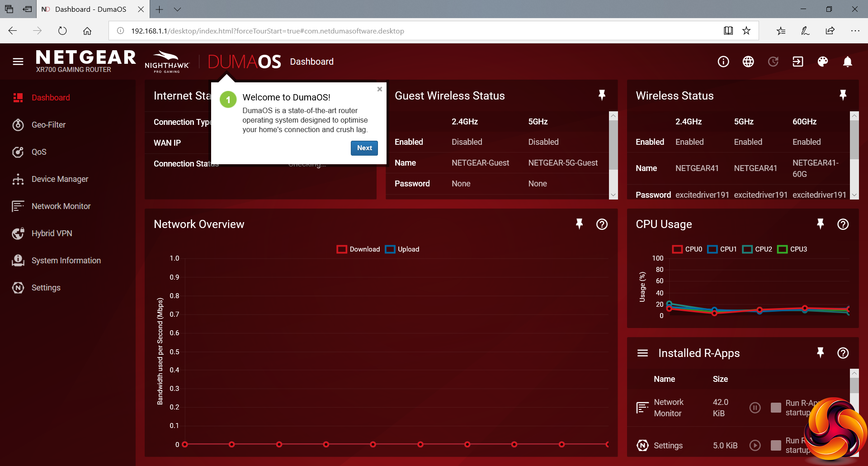Click the refresh/reboot icon in header
The width and height of the screenshot is (868, 466).
click(x=773, y=62)
